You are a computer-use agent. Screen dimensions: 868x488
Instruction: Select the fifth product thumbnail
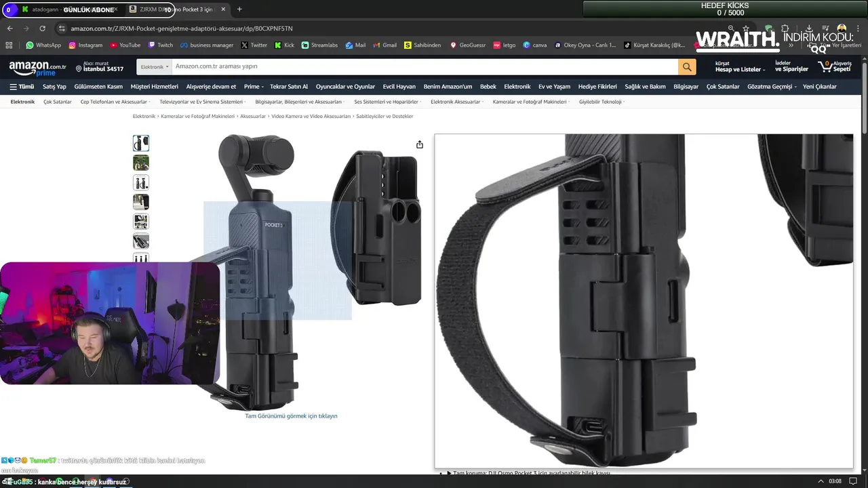point(141,222)
